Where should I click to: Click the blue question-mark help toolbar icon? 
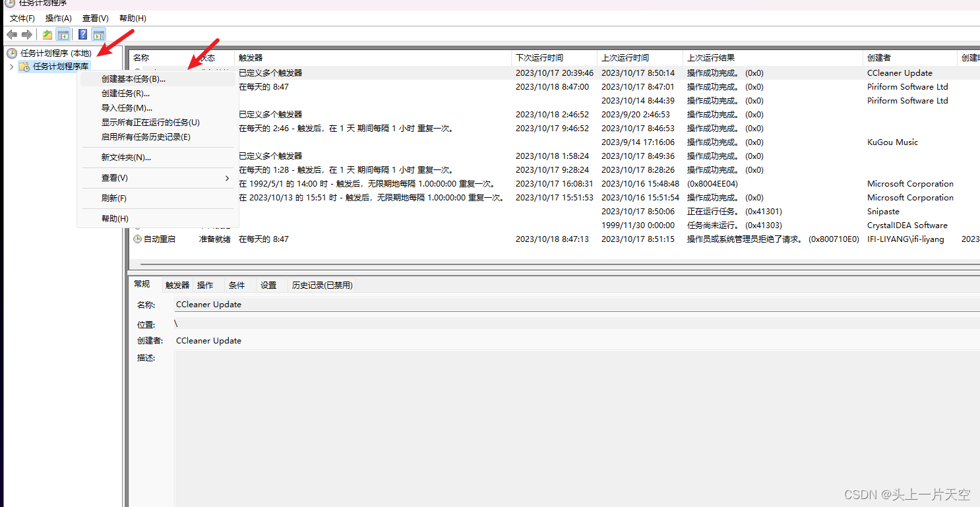(x=83, y=34)
